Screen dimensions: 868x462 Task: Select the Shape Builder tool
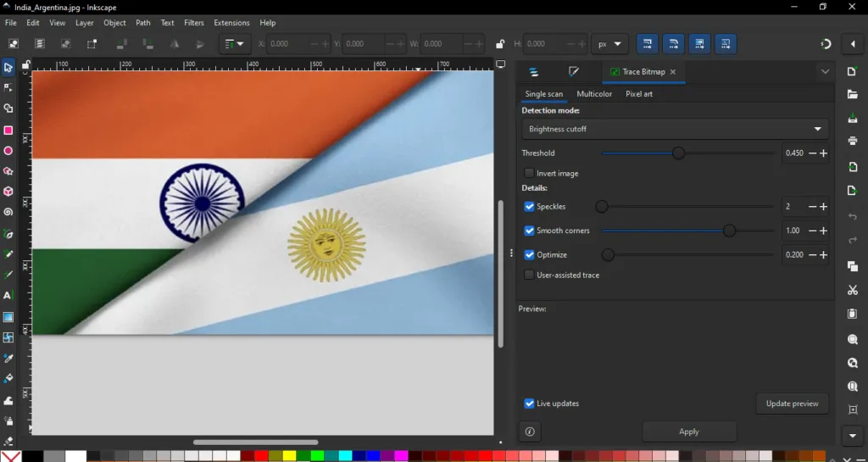8,109
